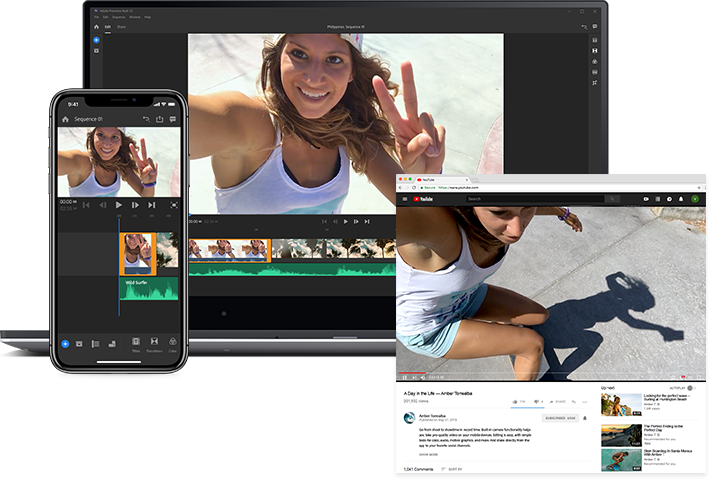The image size is (710, 480).
Task: Go to next edit point under laptop preview
Action: tap(367, 221)
